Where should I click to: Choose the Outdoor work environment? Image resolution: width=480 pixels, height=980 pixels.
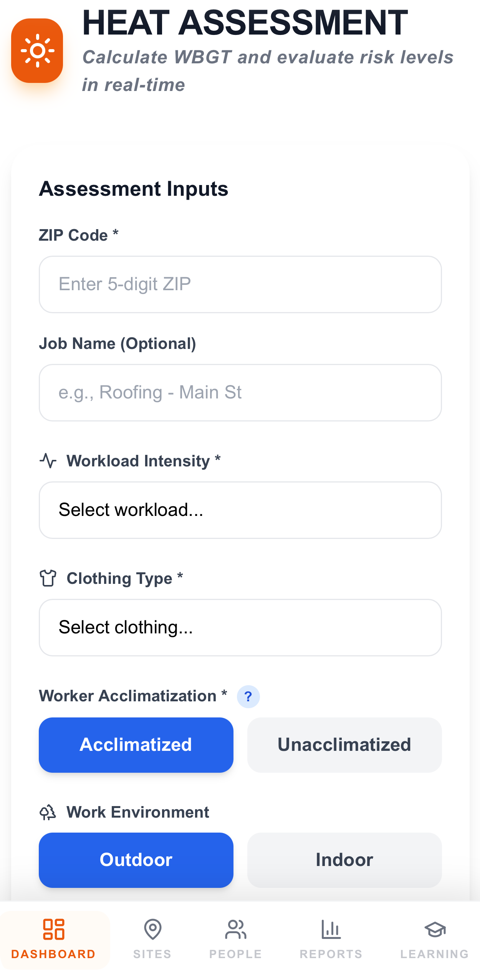click(136, 860)
